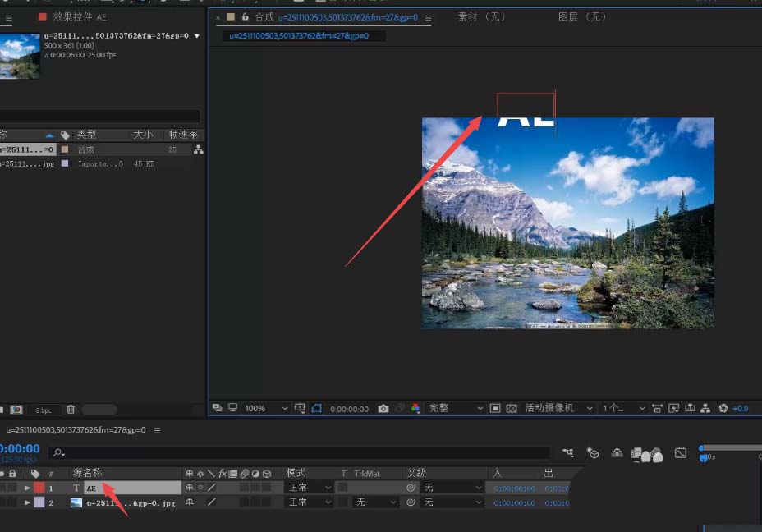Open the 1个 view layout dropdown
The image size is (762, 532).
click(x=623, y=409)
